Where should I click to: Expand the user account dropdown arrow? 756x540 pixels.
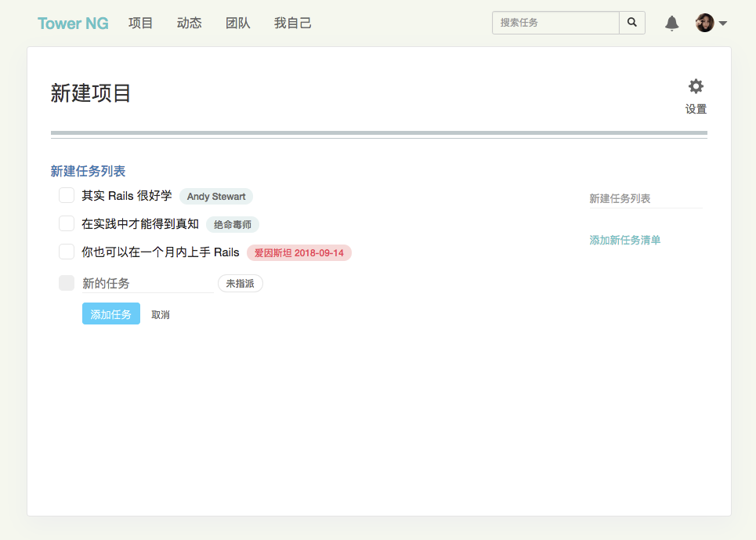pyautogui.click(x=723, y=24)
